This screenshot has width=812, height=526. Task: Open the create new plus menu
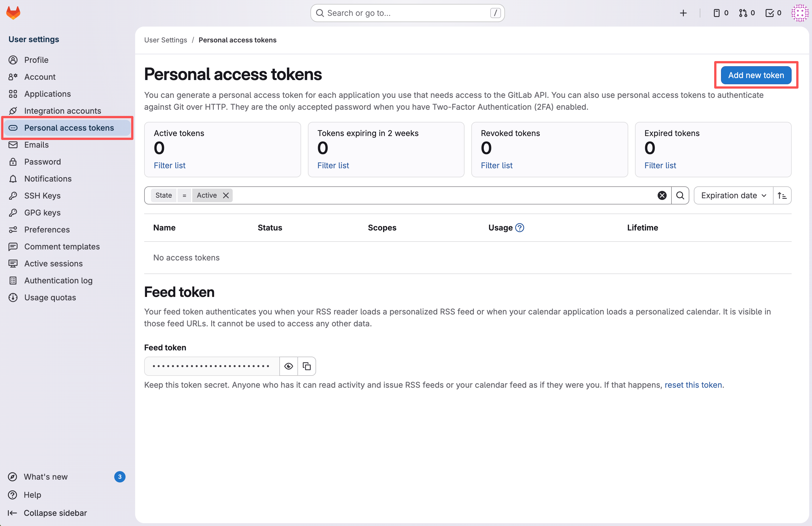pyautogui.click(x=683, y=13)
